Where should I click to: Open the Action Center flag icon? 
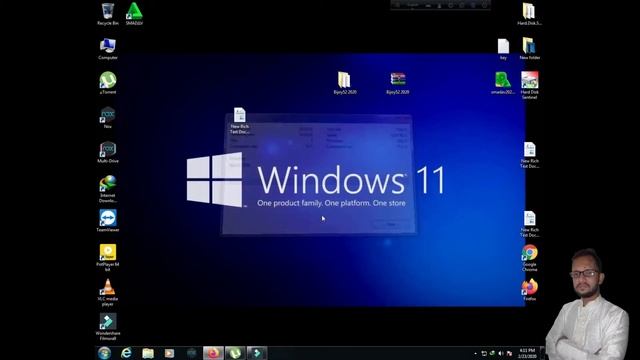tap(509, 353)
